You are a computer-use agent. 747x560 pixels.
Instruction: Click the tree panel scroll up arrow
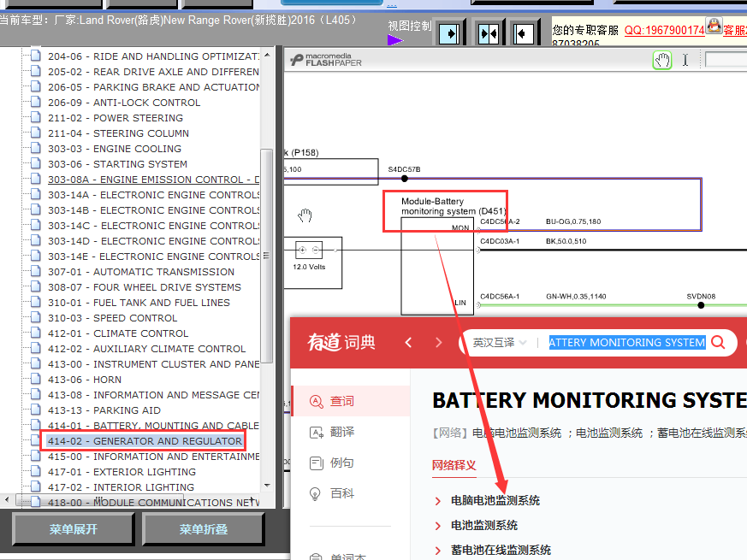(267, 56)
